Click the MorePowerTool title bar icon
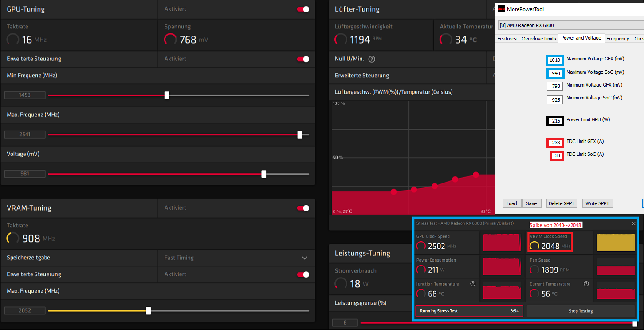Image resolution: width=644 pixels, height=330 pixels. point(501,9)
